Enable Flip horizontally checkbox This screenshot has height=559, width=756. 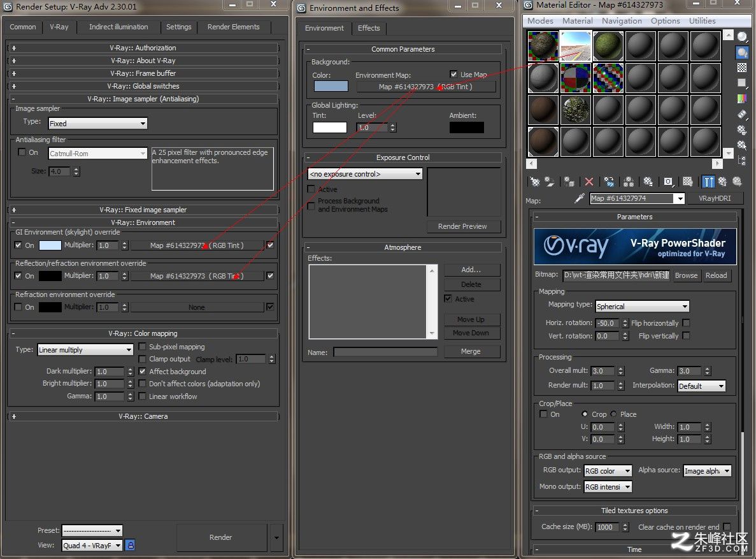(686, 323)
